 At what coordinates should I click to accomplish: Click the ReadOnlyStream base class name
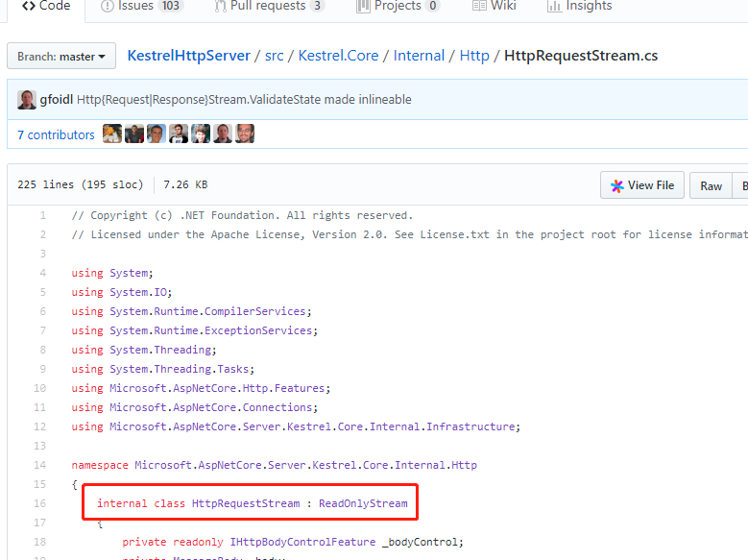pyautogui.click(x=363, y=503)
